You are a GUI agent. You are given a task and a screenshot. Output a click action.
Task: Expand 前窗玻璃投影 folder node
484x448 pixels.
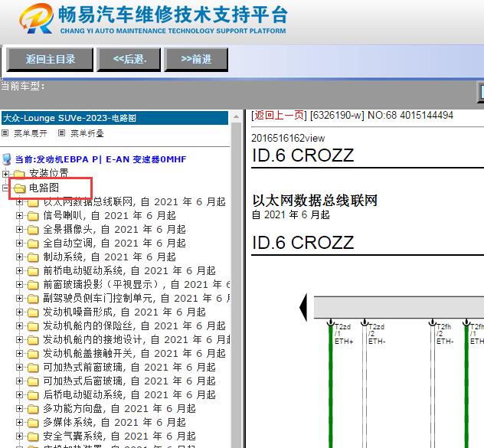click(x=19, y=284)
